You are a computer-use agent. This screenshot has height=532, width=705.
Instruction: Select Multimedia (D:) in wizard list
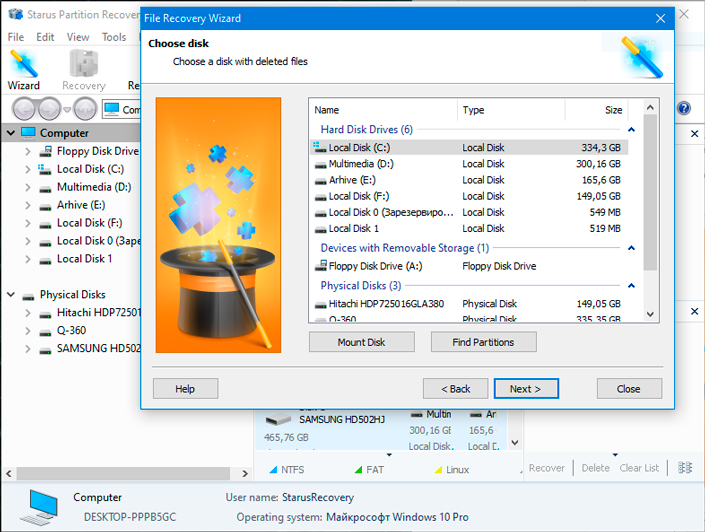(x=468, y=164)
